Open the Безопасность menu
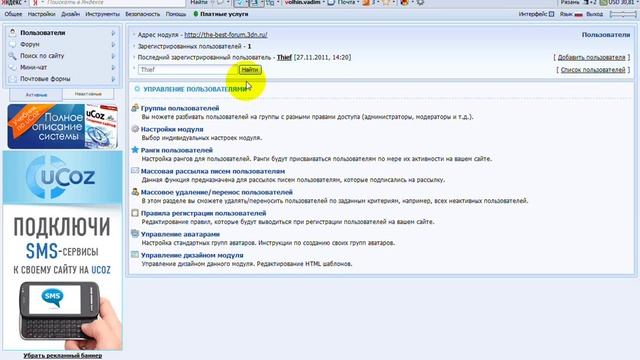Screen dimensions: 640x360 (142, 14)
